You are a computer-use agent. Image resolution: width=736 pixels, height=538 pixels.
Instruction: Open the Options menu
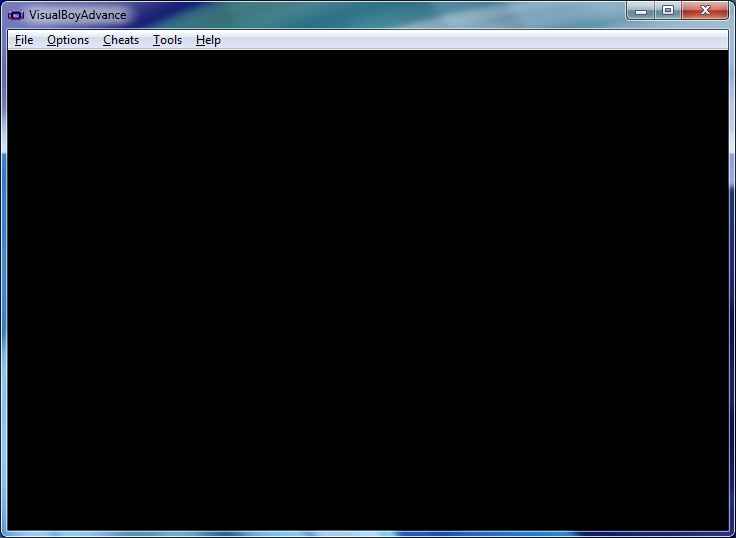68,40
